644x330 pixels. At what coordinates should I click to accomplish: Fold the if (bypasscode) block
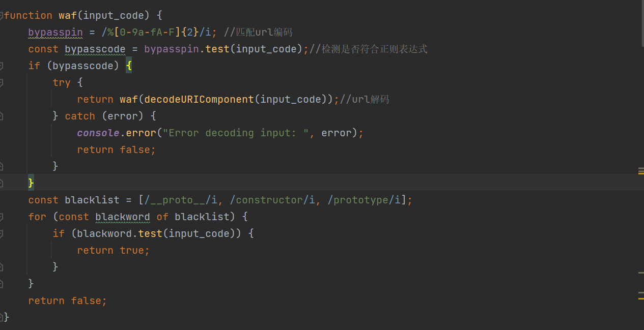click(x=2, y=66)
